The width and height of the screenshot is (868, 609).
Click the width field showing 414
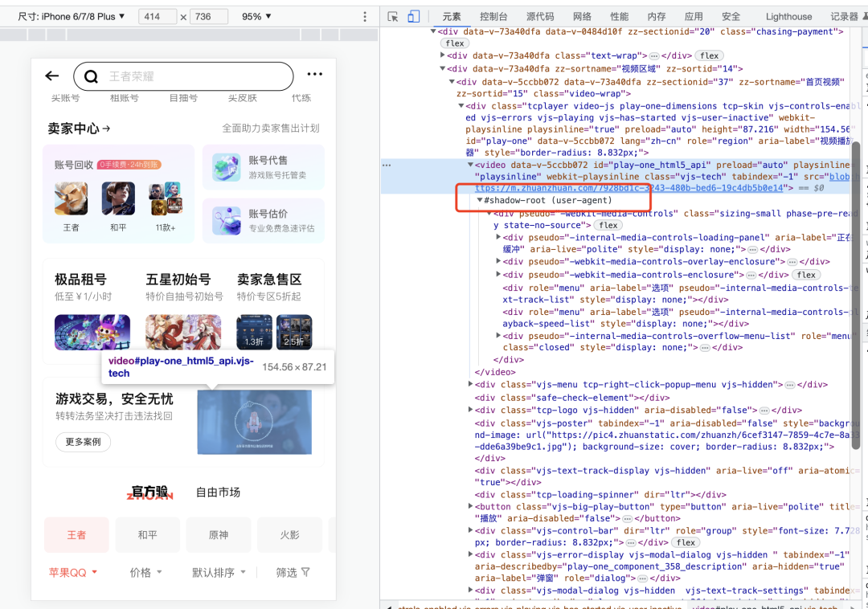click(x=158, y=17)
